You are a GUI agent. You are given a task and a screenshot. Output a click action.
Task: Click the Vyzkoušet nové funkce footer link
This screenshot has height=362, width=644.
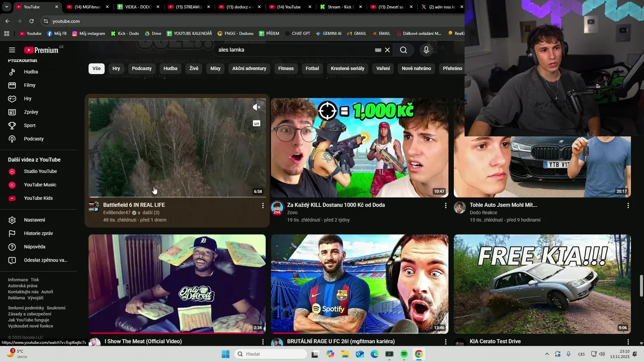point(31,326)
